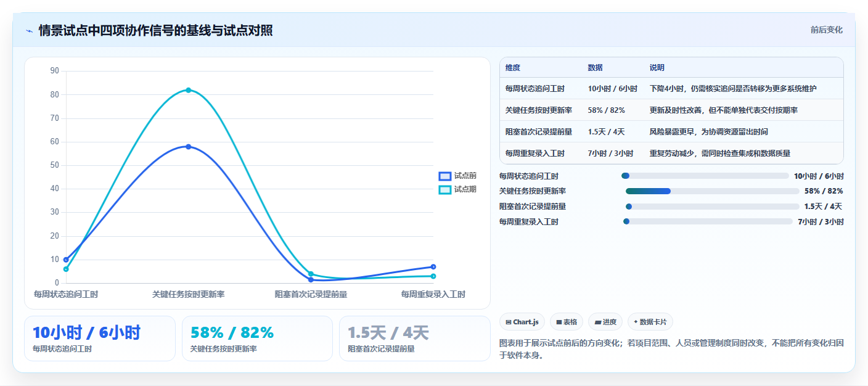This screenshot has height=386, width=868.
Task: Click note 风险暴露更早，为协调资源留出时间
Action: click(709, 132)
